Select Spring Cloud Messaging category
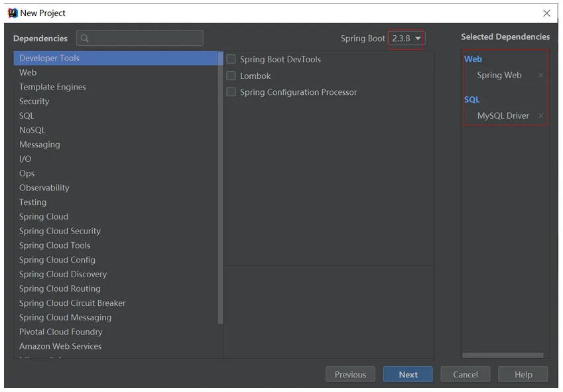The height and width of the screenshot is (392, 563). tap(115, 317)
